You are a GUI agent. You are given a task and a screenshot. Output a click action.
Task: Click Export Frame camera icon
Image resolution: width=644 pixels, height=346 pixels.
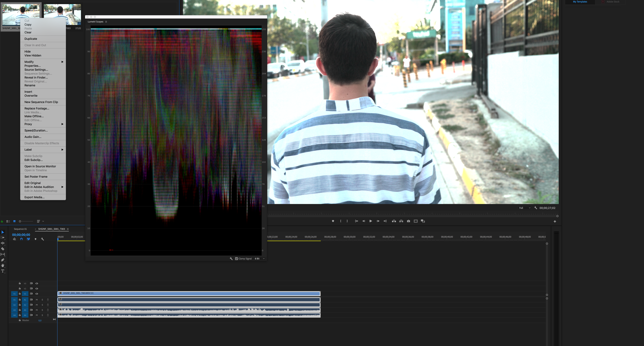click(409, 221)
